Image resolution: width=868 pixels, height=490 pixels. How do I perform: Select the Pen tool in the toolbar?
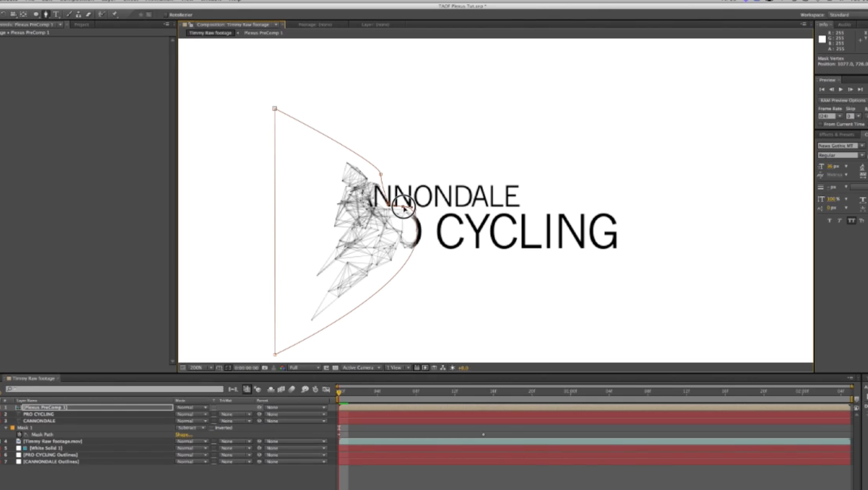(47, 15)
